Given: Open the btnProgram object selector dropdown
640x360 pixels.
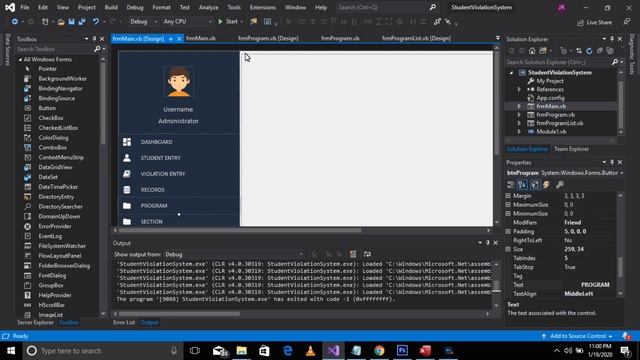Looking at the screenshot, I should click(622, 173).
